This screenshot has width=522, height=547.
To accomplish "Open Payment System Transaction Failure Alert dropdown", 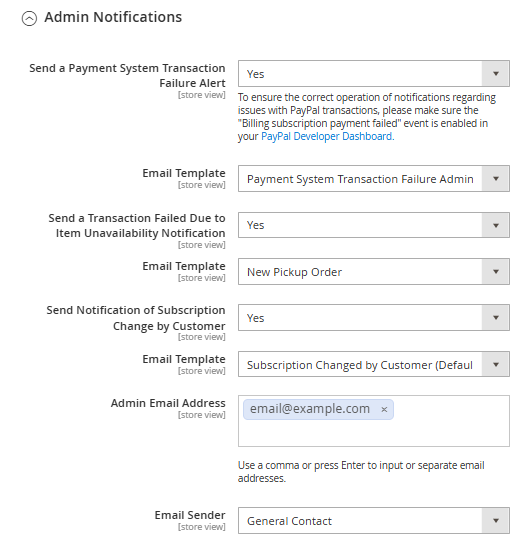I will 374,74.
